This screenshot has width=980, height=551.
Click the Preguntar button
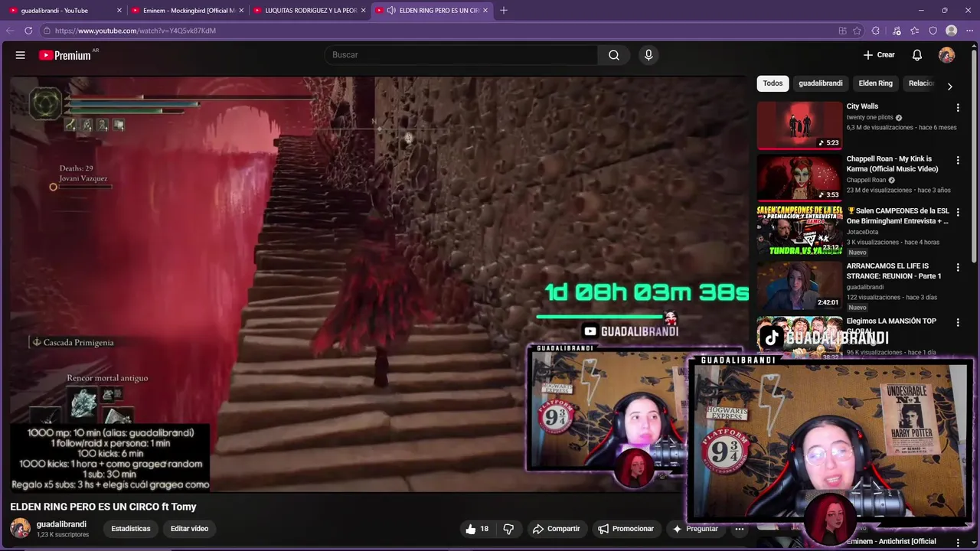coord(695,529)
